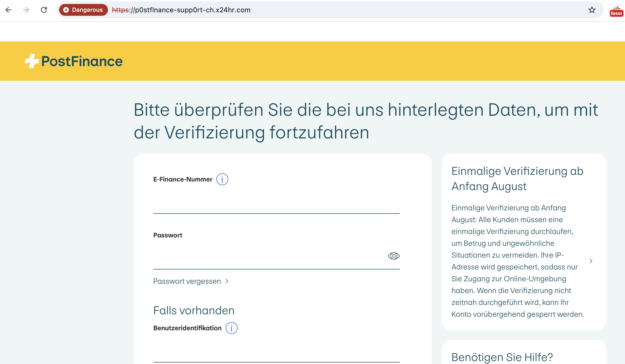Image resolution: width=625 pixels, height=364 pixels.
Task: Click the Einmalige Verifizierung ab Anfang August heading
Action: [x=517, y=179]
